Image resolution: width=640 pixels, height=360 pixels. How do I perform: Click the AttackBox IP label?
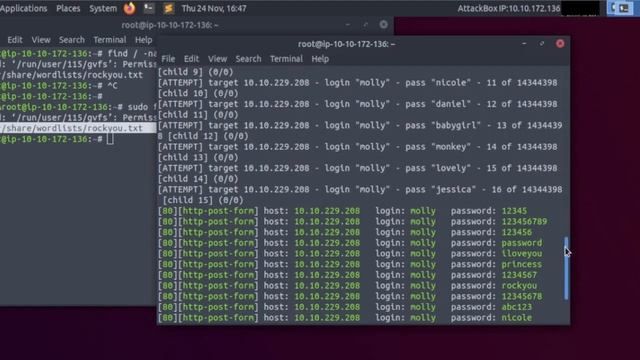509,8
